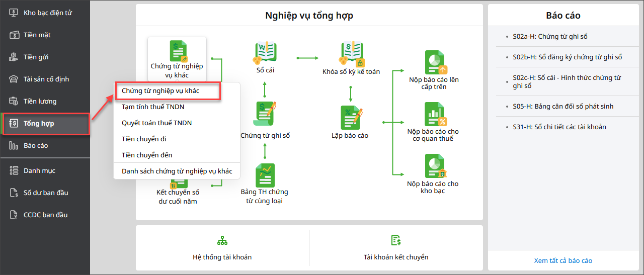Click the Tiền mặt wallet icon
Screen dimensions: 644x275
(14, 35)
